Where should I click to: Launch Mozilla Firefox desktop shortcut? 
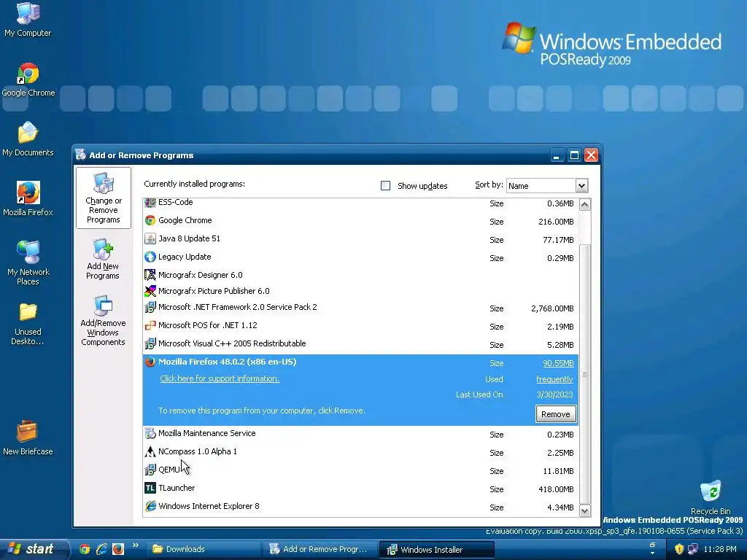(28, 199)
